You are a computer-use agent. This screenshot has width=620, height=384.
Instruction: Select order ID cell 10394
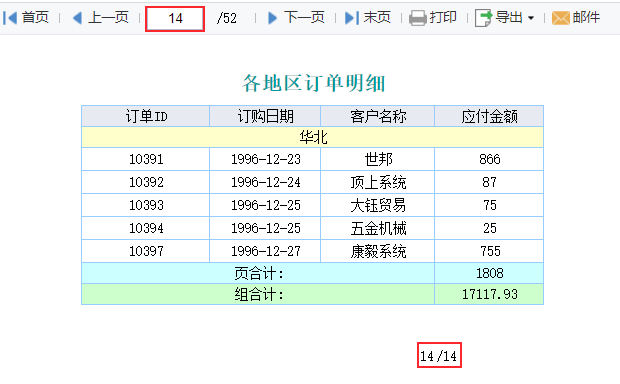click(x=146, y=228)
